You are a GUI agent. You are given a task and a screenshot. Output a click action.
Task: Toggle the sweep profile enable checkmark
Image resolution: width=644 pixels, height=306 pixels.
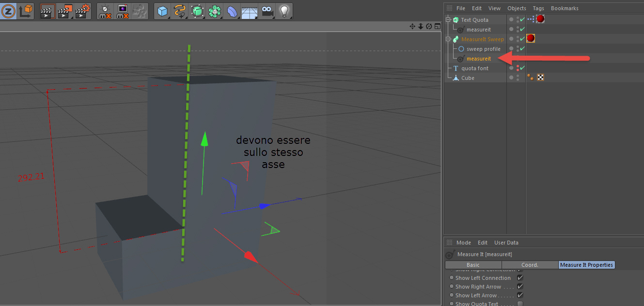click(x=522, y=49)
